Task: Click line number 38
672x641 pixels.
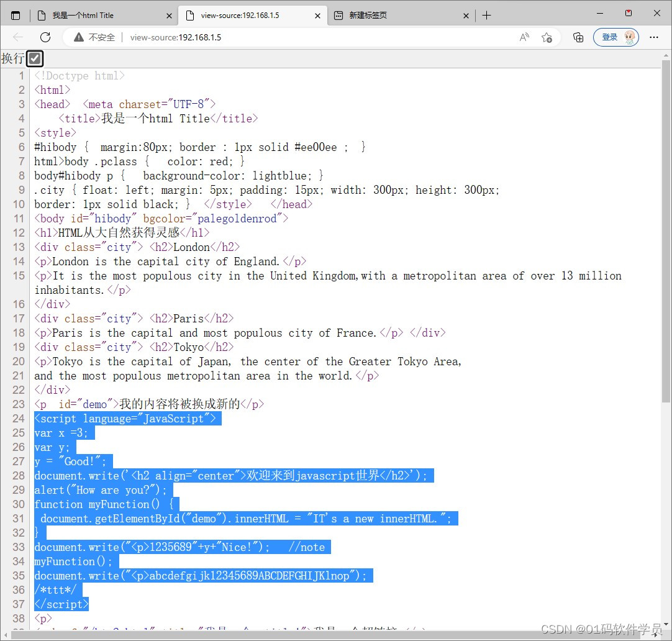Action: [x=19, y=618]
